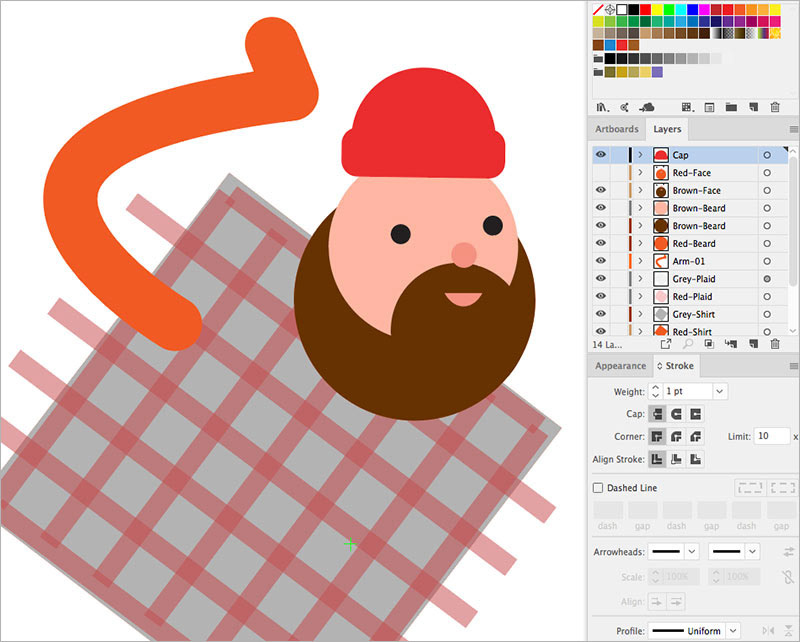Viewport: 800px width, 642px height.
Task: Open the end arrowhead dropdown
Action: tap(752, 552)
